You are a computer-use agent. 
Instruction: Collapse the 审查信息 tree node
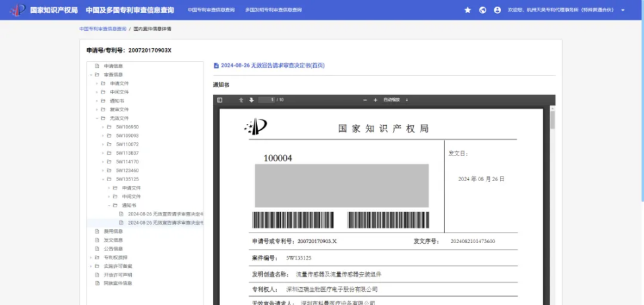click(90, 74)
